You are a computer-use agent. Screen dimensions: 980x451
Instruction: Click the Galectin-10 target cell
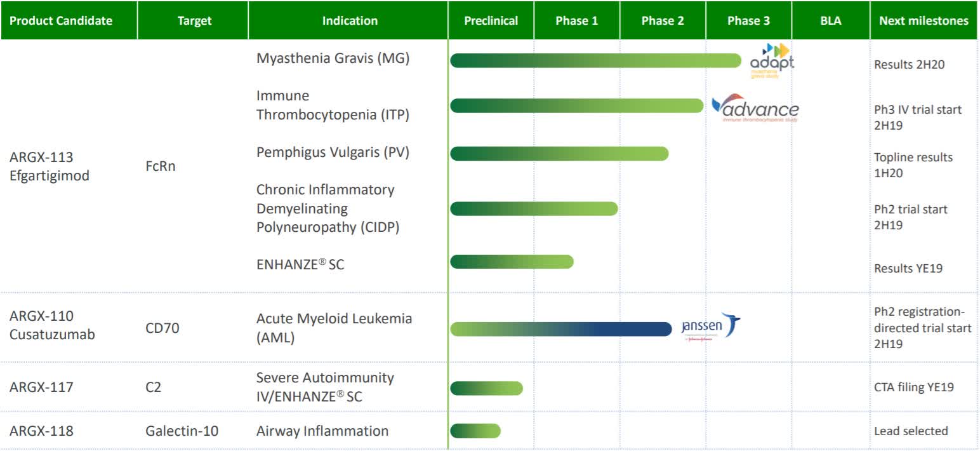point(182,431)
